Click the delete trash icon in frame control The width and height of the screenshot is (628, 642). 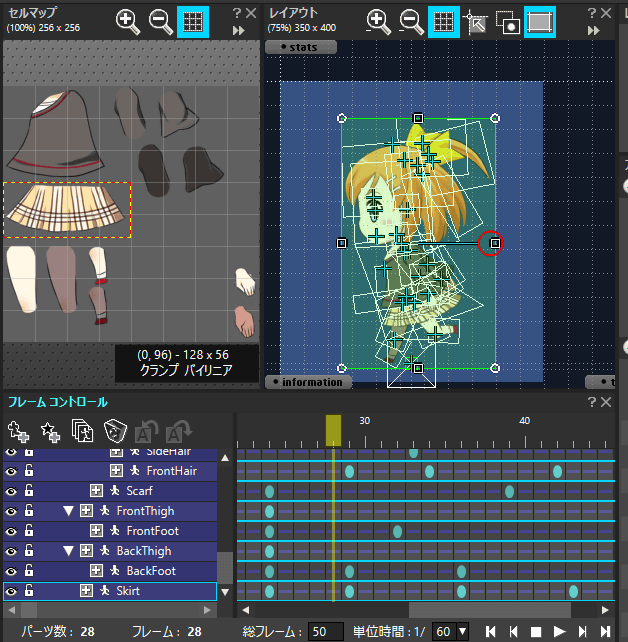pyautogui.click(x=115, y=431)
